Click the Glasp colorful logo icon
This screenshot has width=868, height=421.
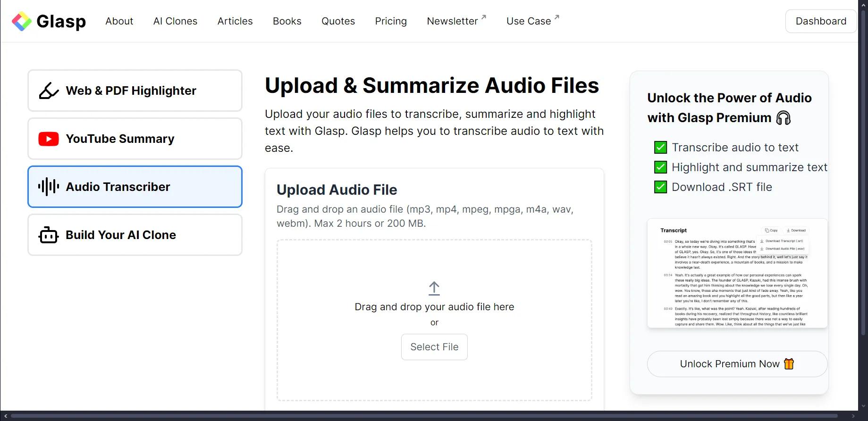click(x=22, y=21)
